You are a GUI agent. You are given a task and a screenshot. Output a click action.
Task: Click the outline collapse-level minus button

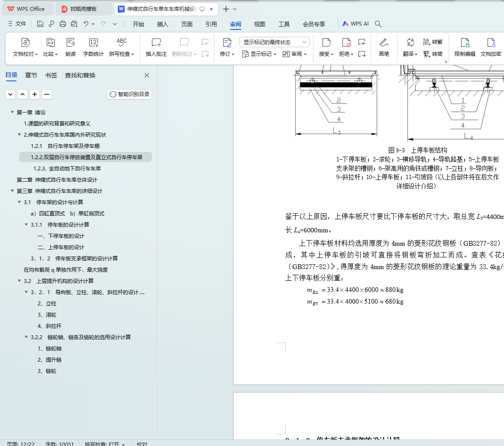click(47, 94)
